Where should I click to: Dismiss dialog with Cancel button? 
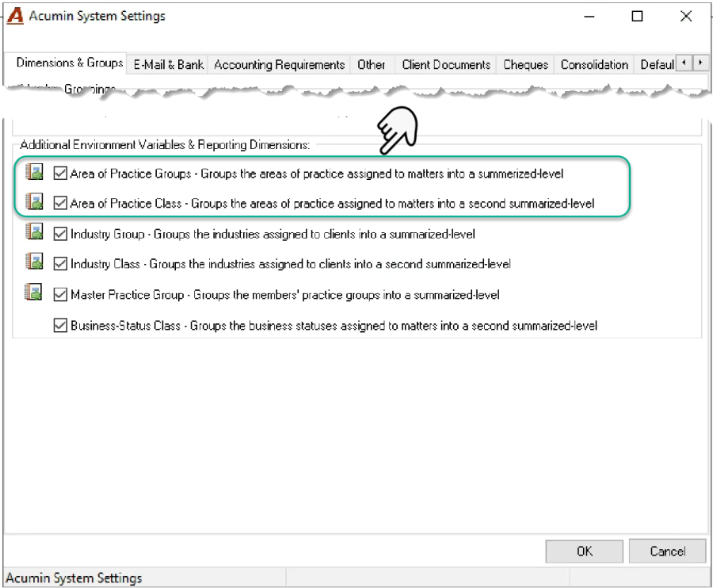coord(668,552)
